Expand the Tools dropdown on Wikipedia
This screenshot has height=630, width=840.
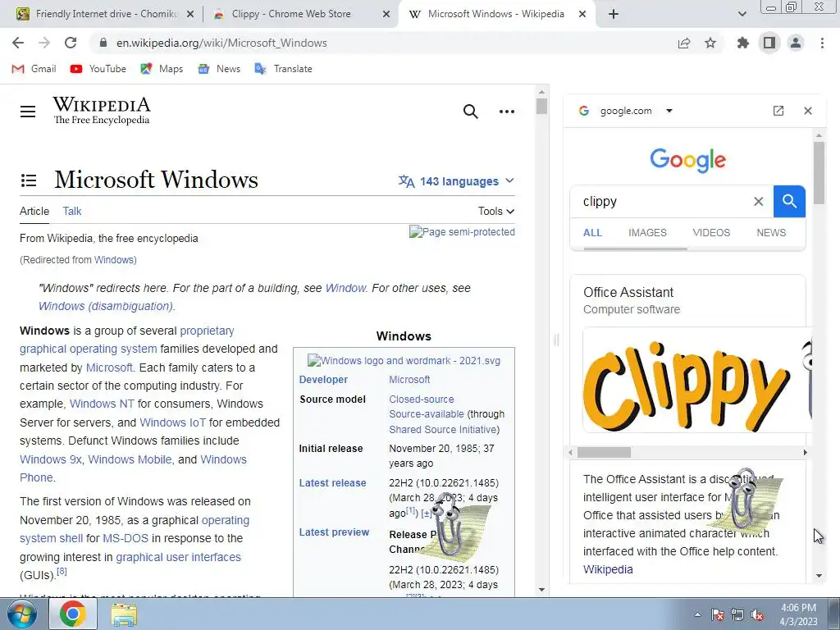[x=496, y=211]
